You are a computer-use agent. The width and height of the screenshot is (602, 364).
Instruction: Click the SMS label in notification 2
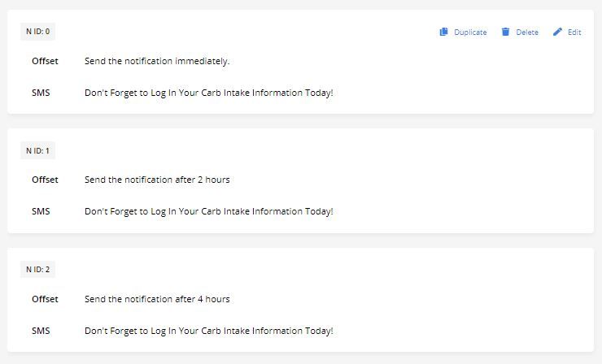(41, 331)
